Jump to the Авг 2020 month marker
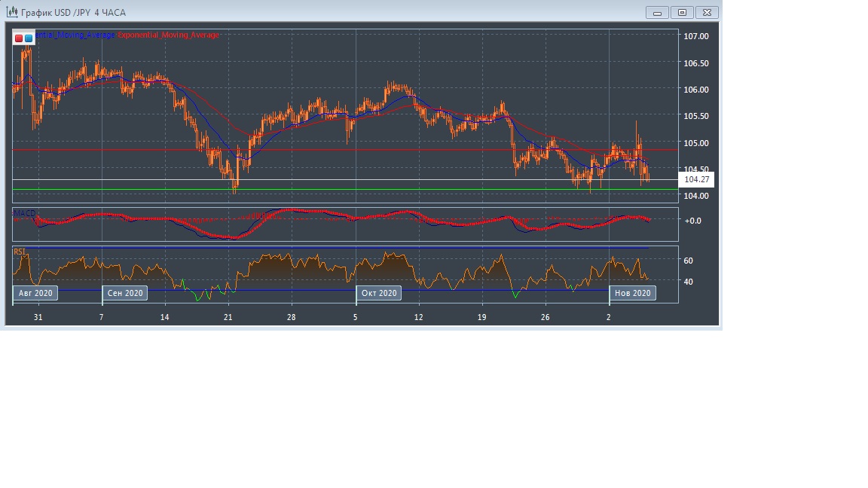The width and height of the screenshot is (868, 488). click(x=35, y=293)
